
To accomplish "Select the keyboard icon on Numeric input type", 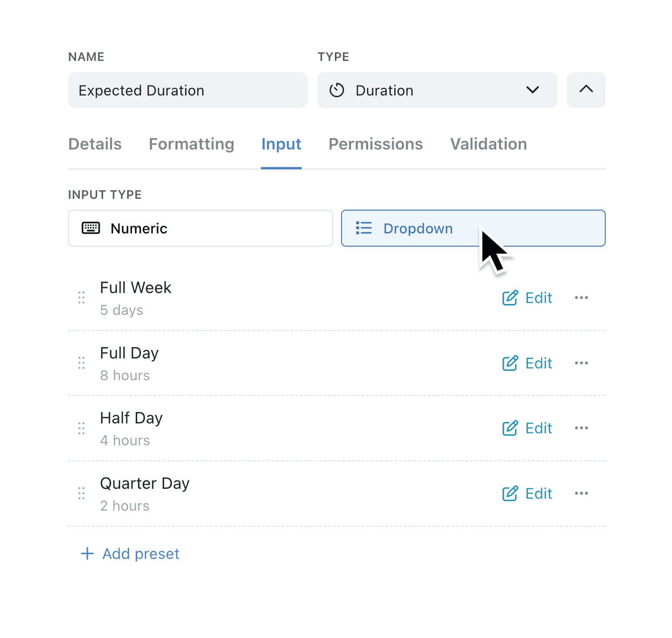I will pos(91,228).
